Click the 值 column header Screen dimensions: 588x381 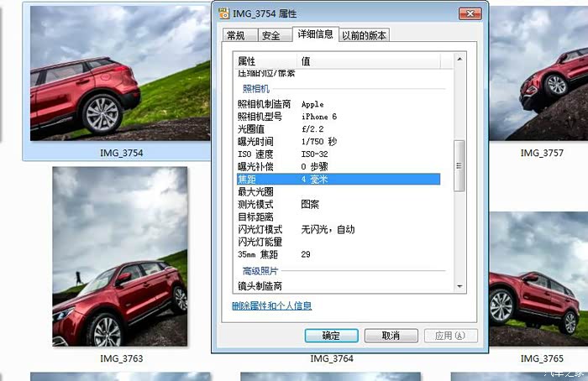(369, 60)
